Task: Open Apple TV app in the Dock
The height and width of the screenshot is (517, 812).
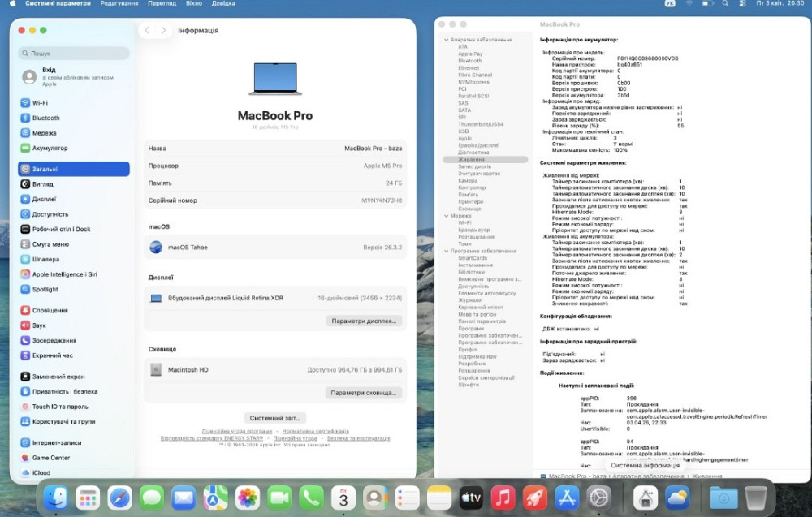Action: point(471,498)
